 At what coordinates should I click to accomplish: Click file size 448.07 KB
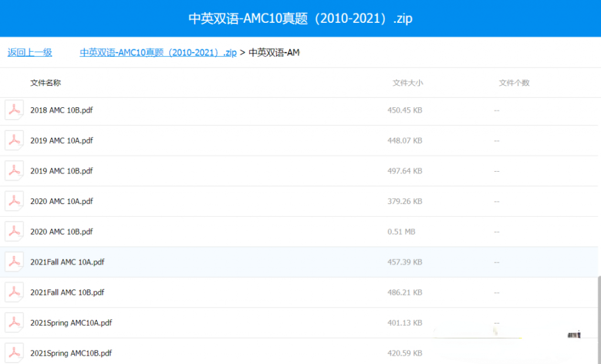tap(405, 141)
